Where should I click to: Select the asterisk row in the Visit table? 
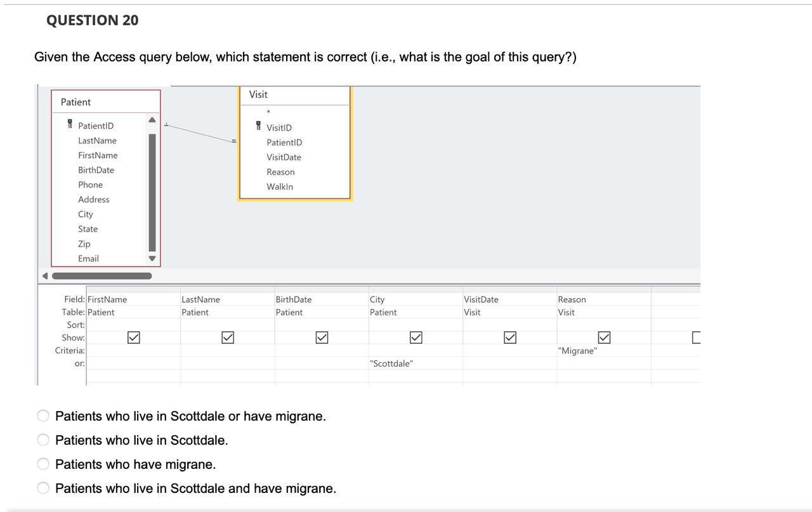coord(268,112)
